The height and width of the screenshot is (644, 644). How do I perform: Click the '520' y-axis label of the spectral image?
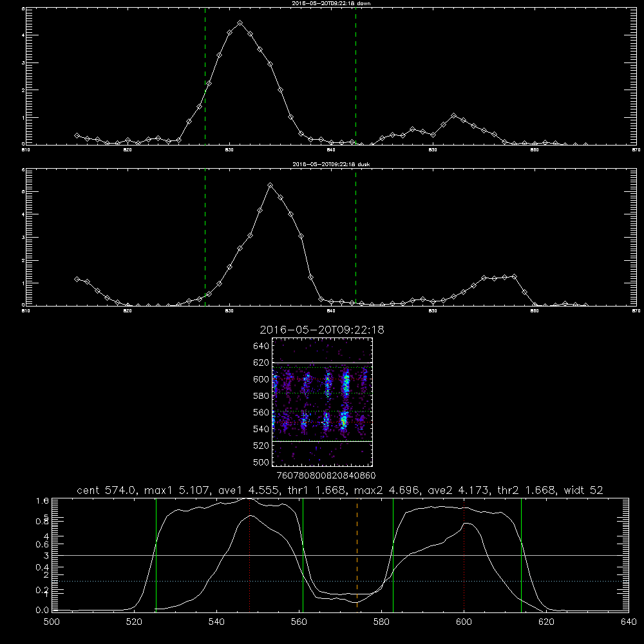(x=261, y=446)
